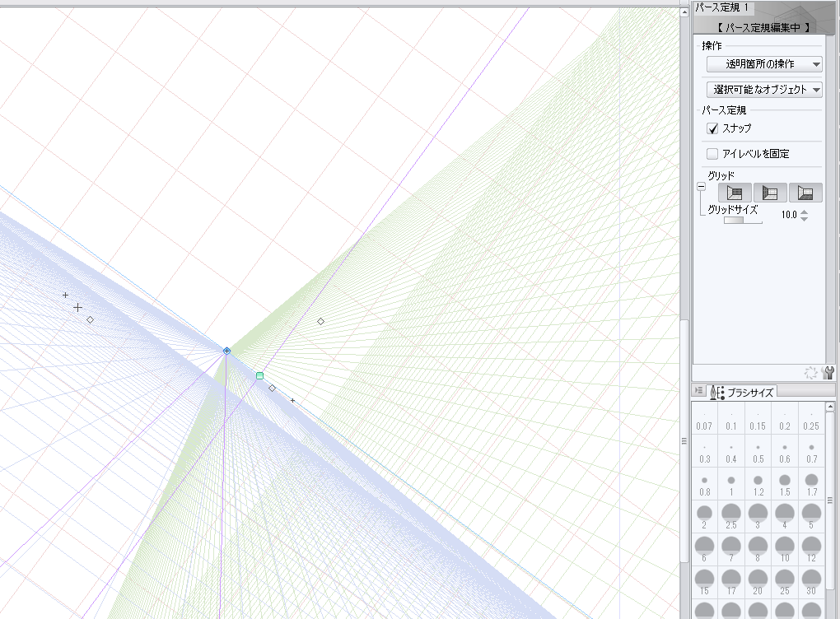Toggle the スナップ snap checkbox

pos(712,128)
